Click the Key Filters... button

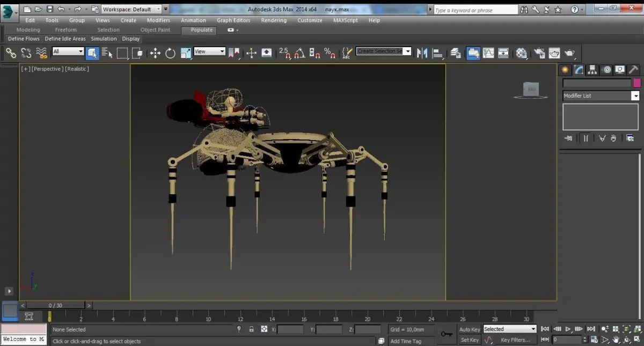pos(515,340)
